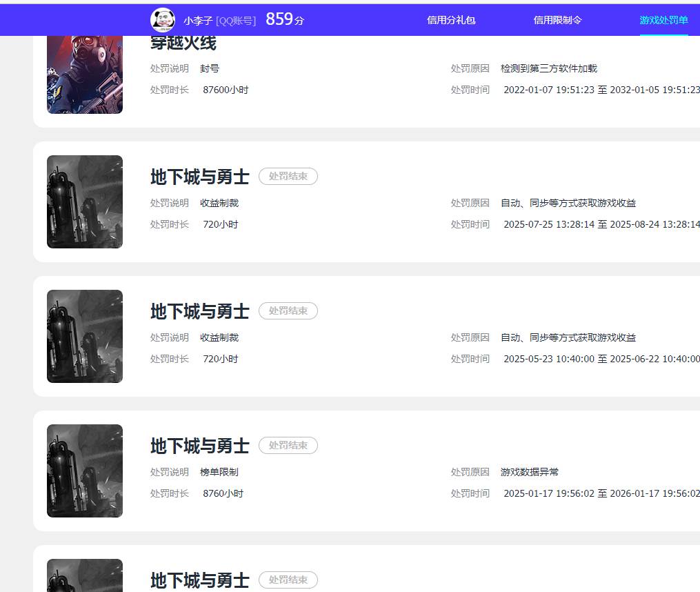Click the 地下城与勇士 title of the 8760小时 penalty

199,446
